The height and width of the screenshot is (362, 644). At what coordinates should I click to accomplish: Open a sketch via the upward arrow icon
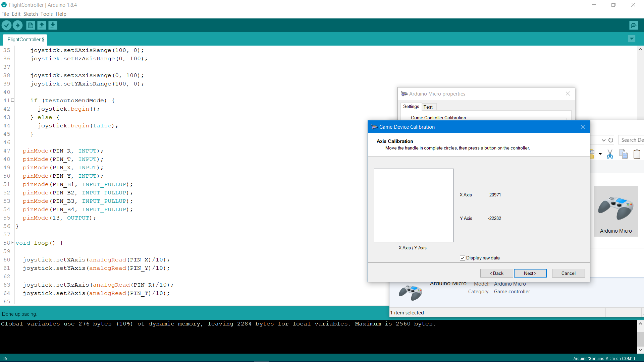42,25
